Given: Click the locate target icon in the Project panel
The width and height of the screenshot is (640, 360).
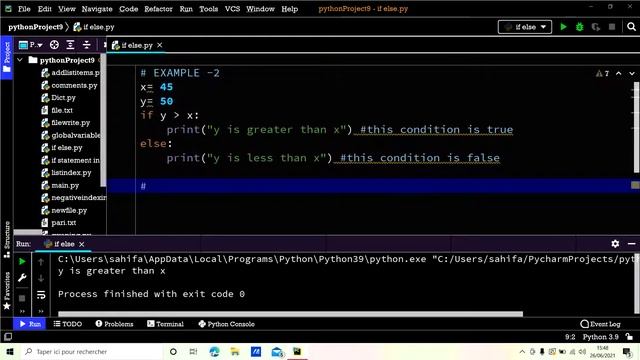Looking at the screenshot, I should tap(54, 45).
